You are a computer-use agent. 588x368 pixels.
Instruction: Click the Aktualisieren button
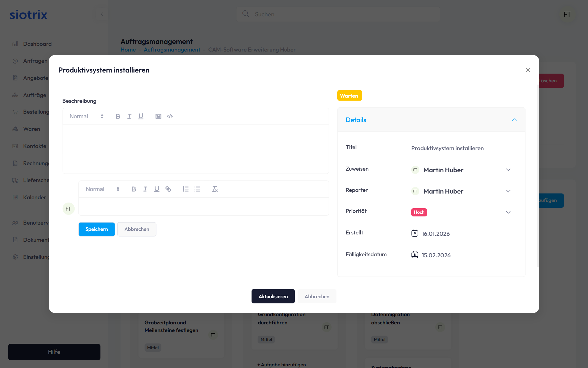pos(273,296)
